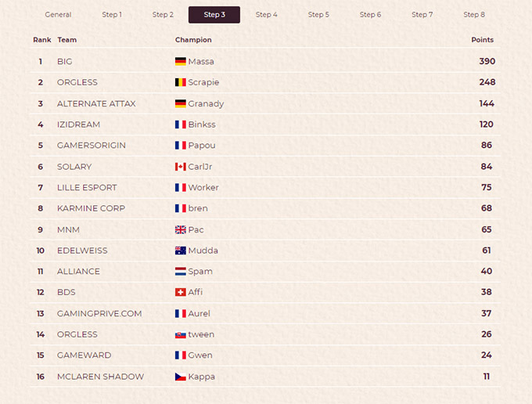This screenshot has width=532, height=404.
Task: Click the Canadian flag next to CarlJr
Action: click(181, 166)
